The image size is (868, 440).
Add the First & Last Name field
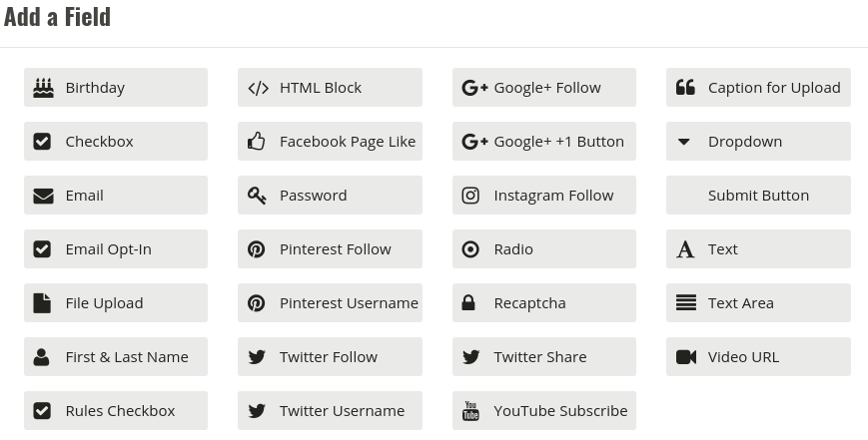(116, 357)
